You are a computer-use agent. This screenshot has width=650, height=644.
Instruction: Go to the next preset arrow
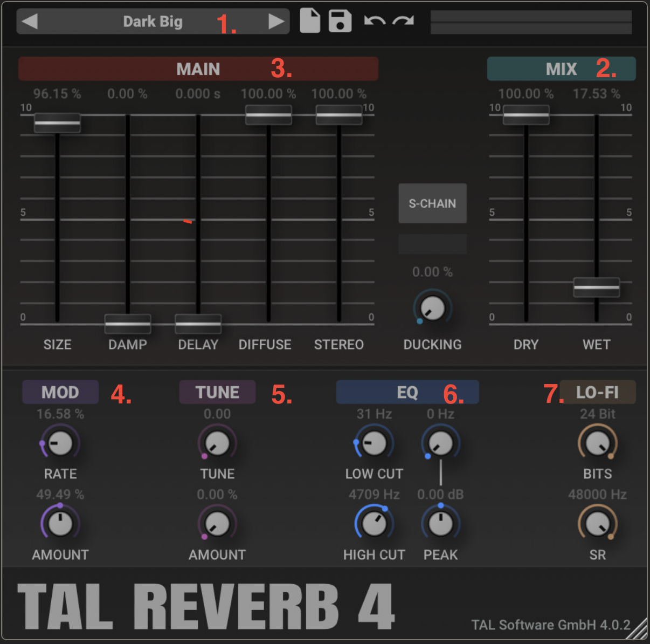pyautogui.click(x=276, y=22)
